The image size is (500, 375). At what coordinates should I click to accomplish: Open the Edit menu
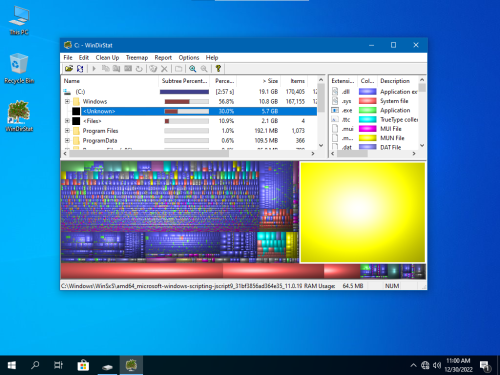pos(84,58)
